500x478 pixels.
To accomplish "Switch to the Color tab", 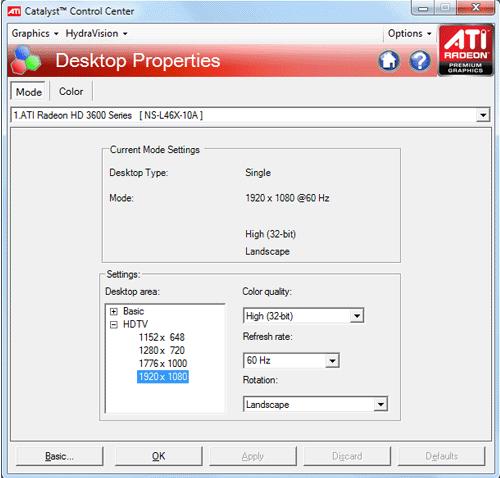I will [71, 91].
